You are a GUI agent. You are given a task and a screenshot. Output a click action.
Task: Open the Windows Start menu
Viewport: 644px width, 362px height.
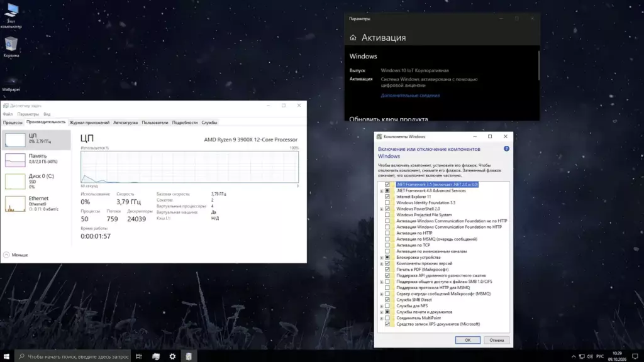(6, 356)
